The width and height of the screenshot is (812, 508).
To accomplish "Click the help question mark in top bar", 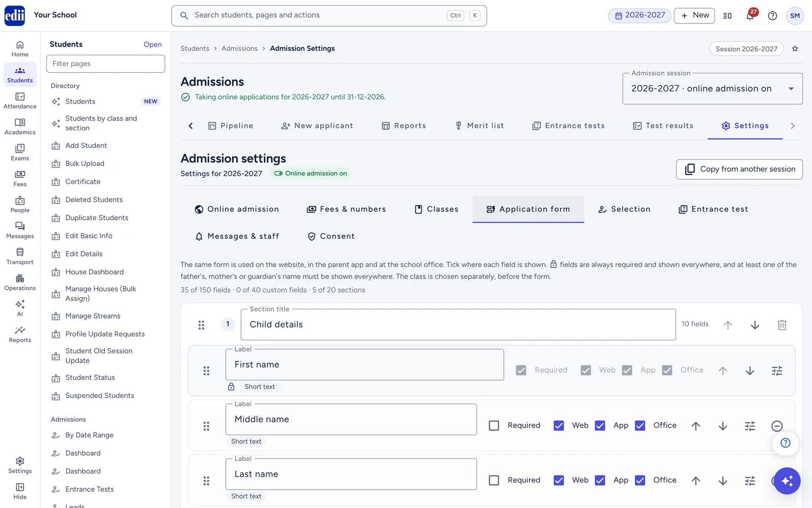I will pos(772,16).
